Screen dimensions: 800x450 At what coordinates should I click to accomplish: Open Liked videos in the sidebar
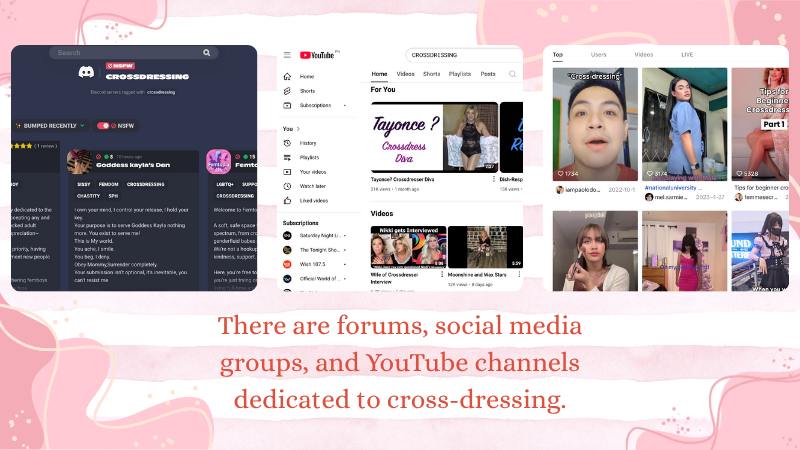coord(313,200)
